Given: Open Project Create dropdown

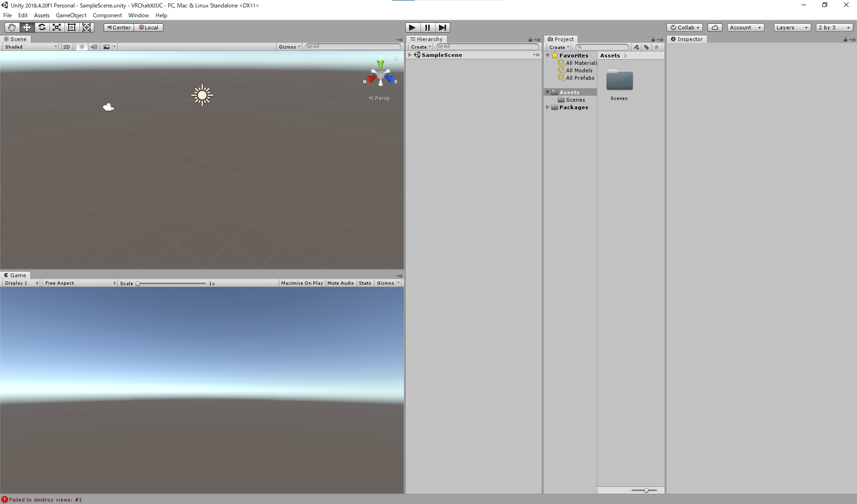Looking at the screenshot, I should 559,47.
